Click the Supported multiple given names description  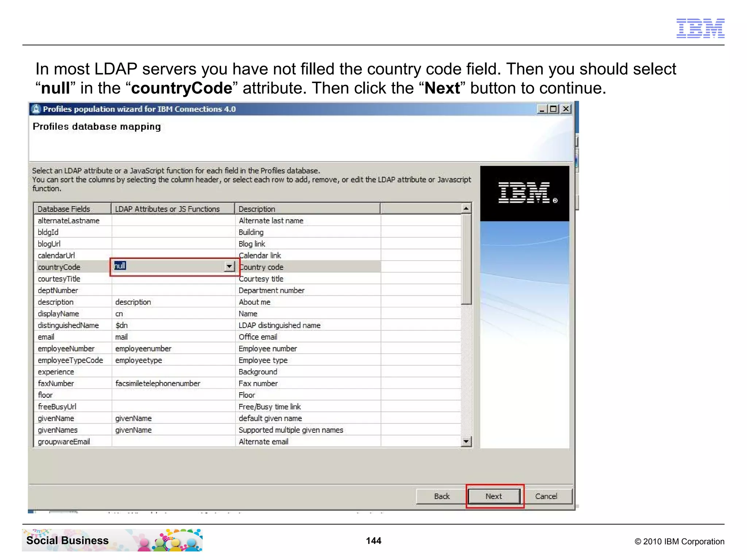pyautogui.click(x=308, y=431)
